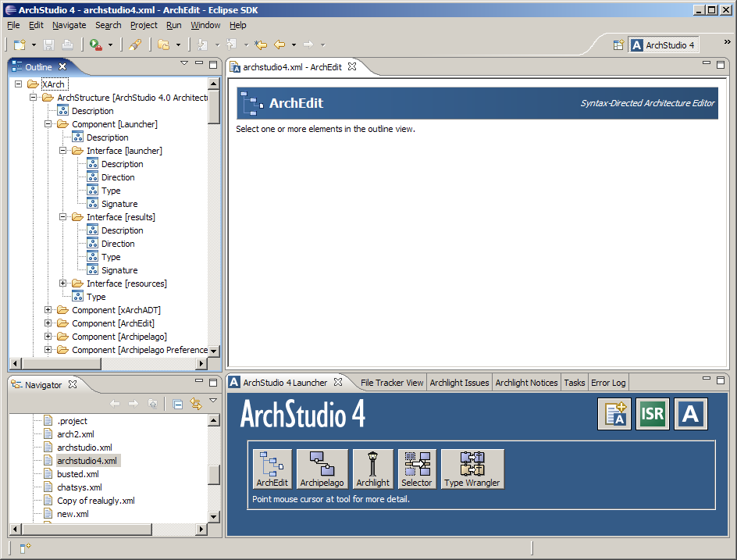Open the Navigate menu
Image resolution: width=737 pixels, height=560 pixels.
pos(69,25)
